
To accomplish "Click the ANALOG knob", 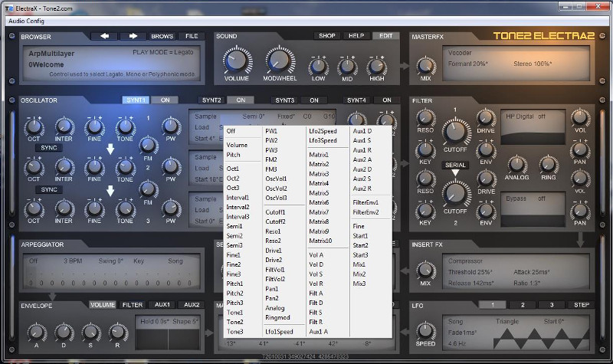I will (x=516, y=164).
